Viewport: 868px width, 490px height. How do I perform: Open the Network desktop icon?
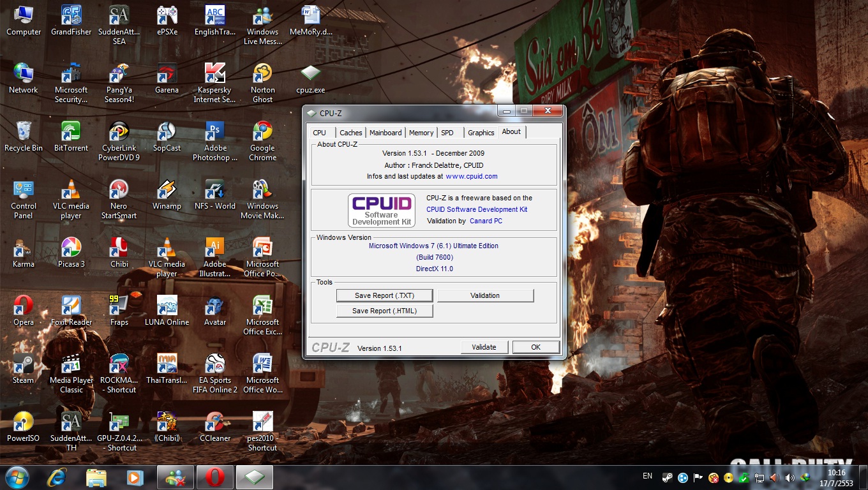(24, 78)
